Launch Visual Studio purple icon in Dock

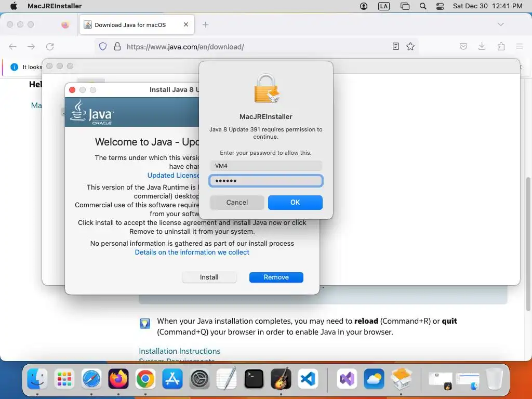[x=347, y=378]
